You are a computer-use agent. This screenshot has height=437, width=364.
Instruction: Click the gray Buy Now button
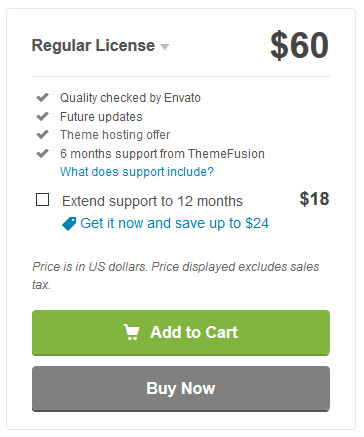(x=181, y=389)
